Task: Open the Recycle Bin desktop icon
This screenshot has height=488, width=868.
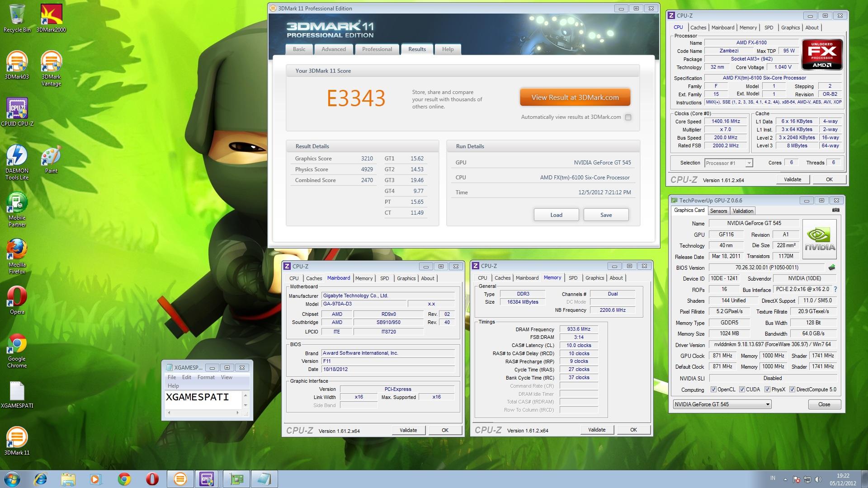Action: click(17, 18)
